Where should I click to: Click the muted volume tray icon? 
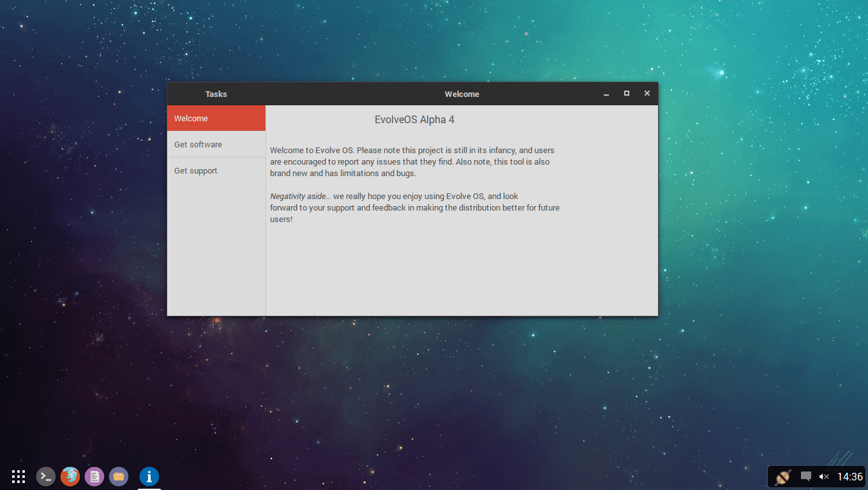coord(824,477)
